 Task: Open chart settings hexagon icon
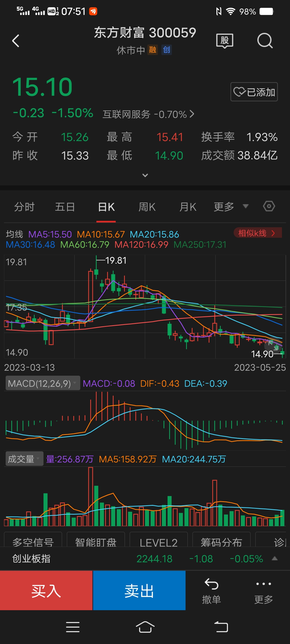269,206
